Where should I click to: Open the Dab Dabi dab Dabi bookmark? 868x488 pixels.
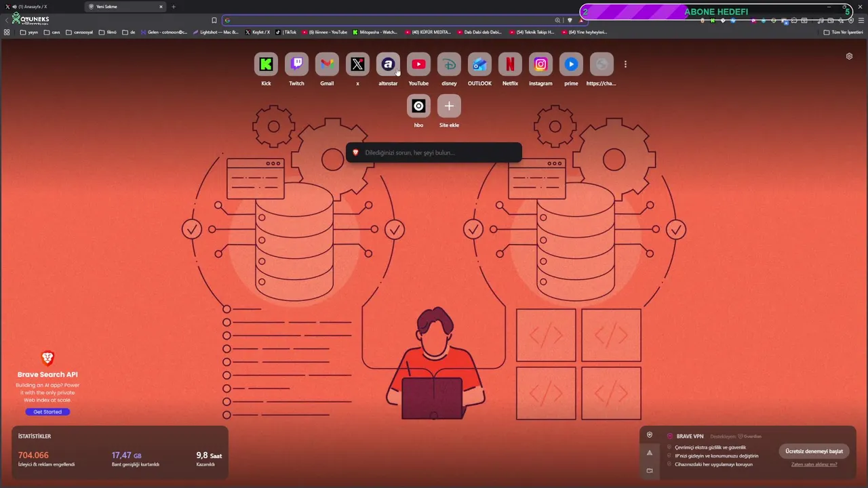pyautogui.click(x=480, y=32)
